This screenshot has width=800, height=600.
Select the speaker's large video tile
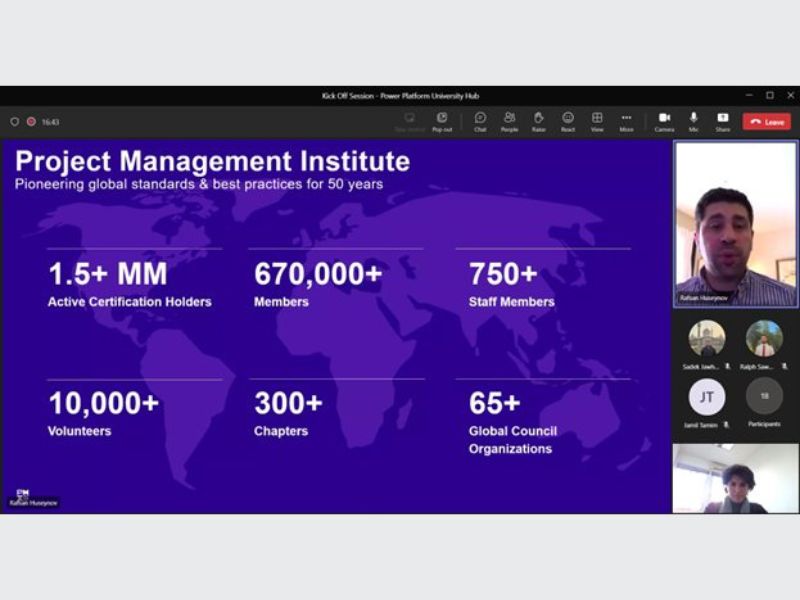click(736, 224)
